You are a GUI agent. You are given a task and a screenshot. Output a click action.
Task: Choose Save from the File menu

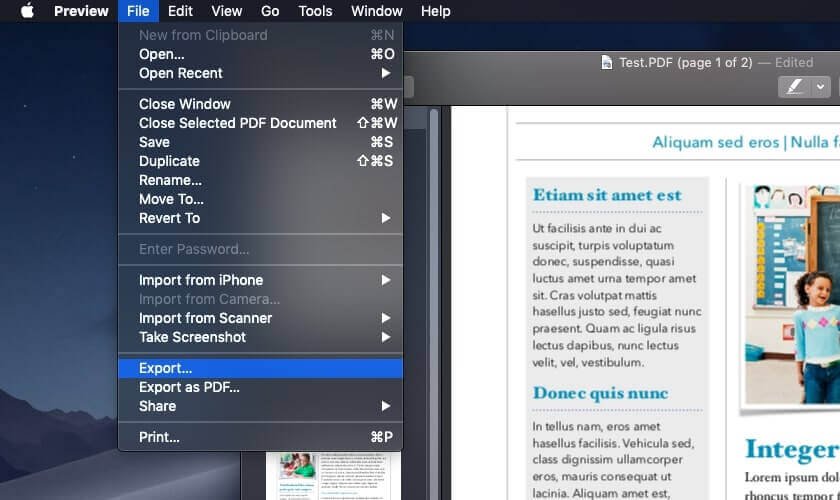[x=260, y=142]
